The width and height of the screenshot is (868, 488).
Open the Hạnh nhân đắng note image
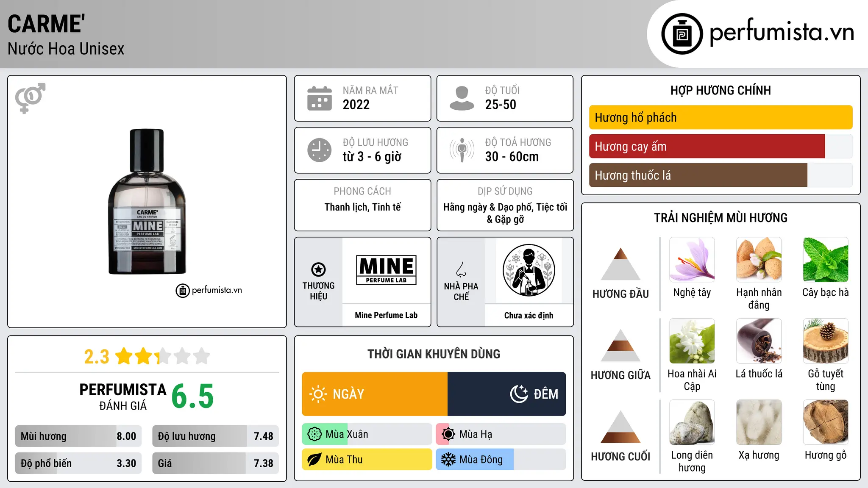click(x=759, y=260)
